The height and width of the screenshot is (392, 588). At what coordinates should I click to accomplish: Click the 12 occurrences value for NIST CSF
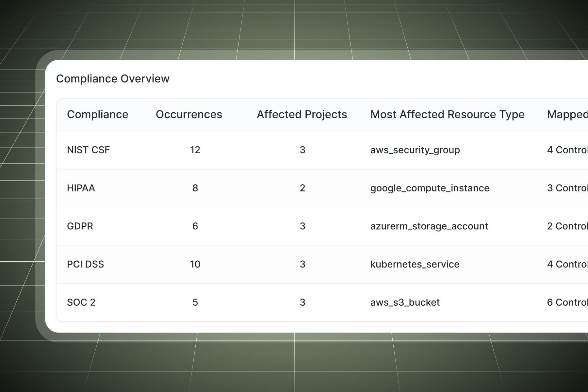point(195,150)
